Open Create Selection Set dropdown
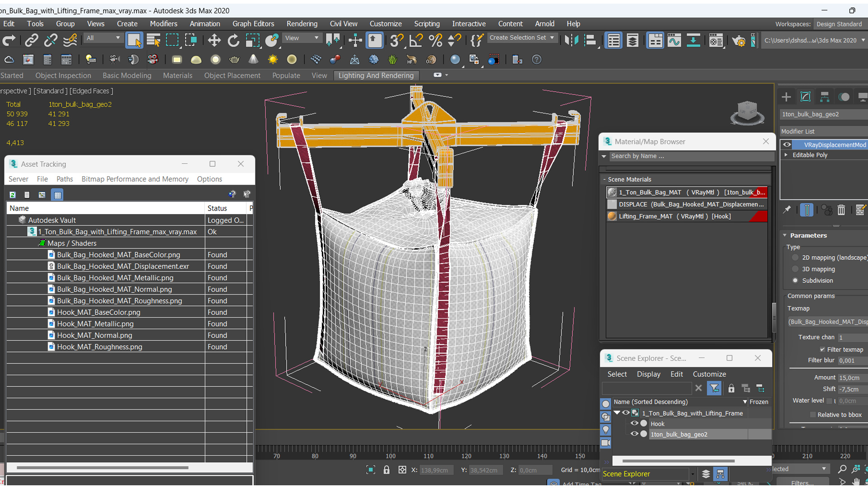 (x=522, y=38)
